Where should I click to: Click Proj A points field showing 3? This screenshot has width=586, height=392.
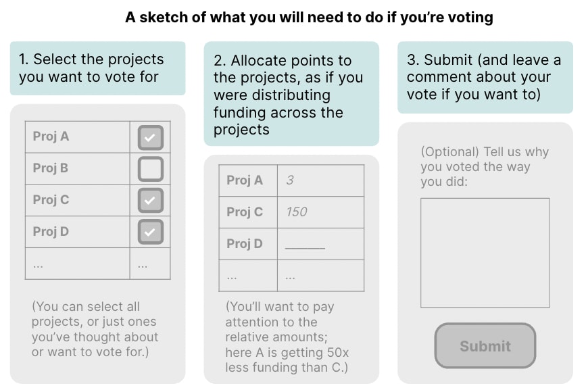(x=320, y=180)
